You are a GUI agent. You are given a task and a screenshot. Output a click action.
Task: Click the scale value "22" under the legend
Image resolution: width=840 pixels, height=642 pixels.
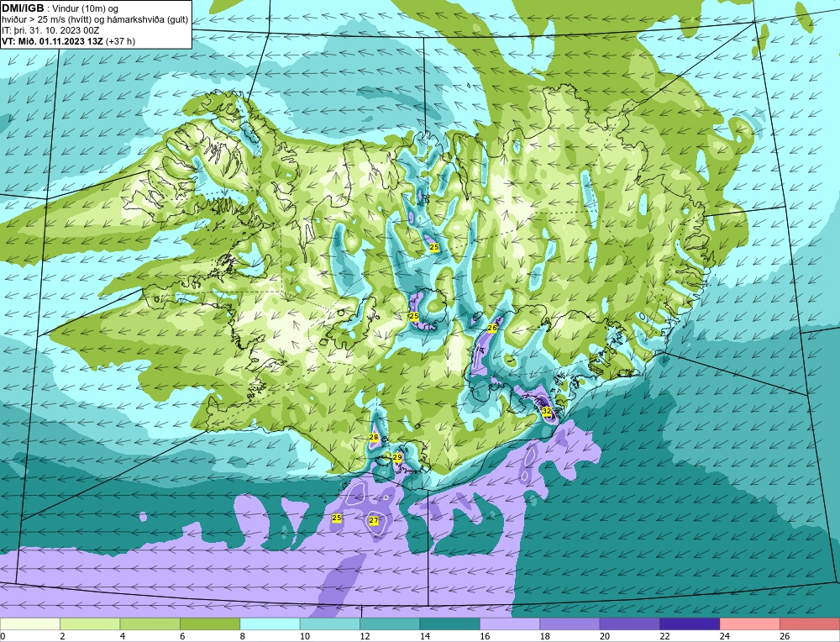[x=664, y=636]
